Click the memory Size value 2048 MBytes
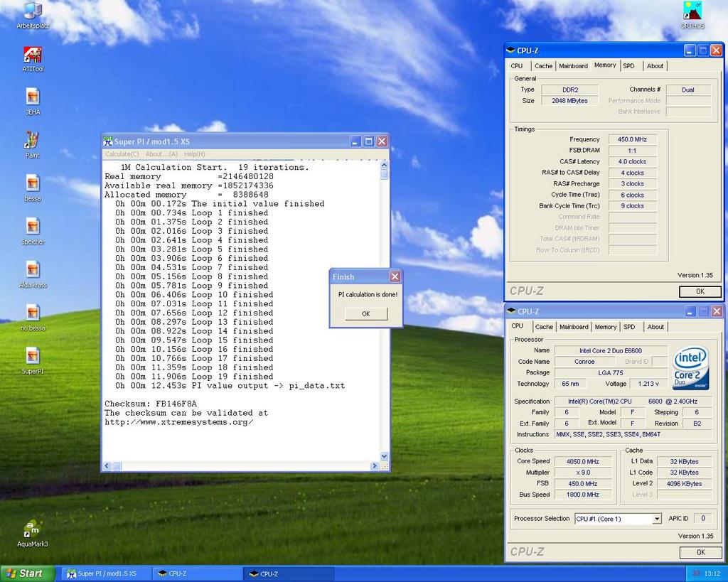The image size is (728, 582). pyautogui.click(x=569, y=101)
